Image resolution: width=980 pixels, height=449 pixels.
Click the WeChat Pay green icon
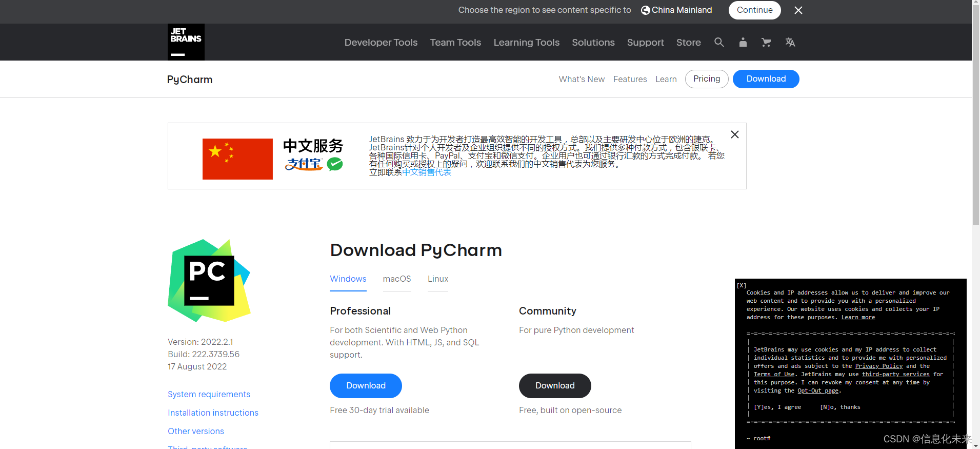tap(335, 164)
